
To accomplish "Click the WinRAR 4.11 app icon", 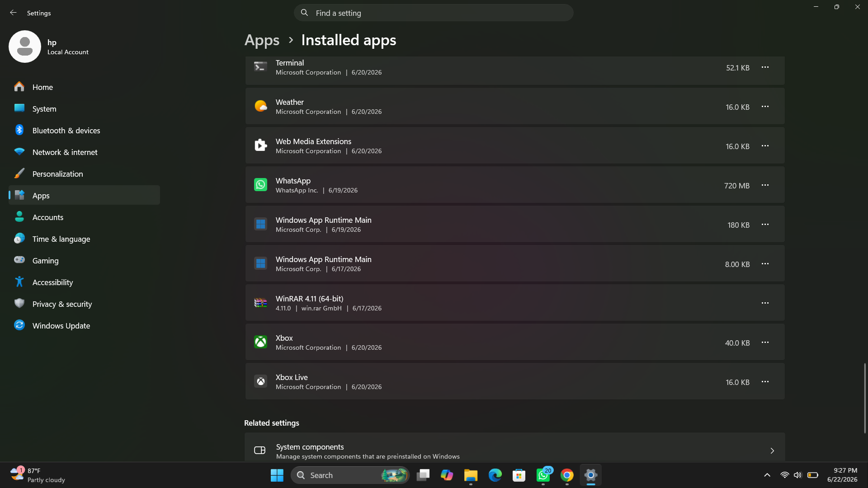I will [260, 303].
